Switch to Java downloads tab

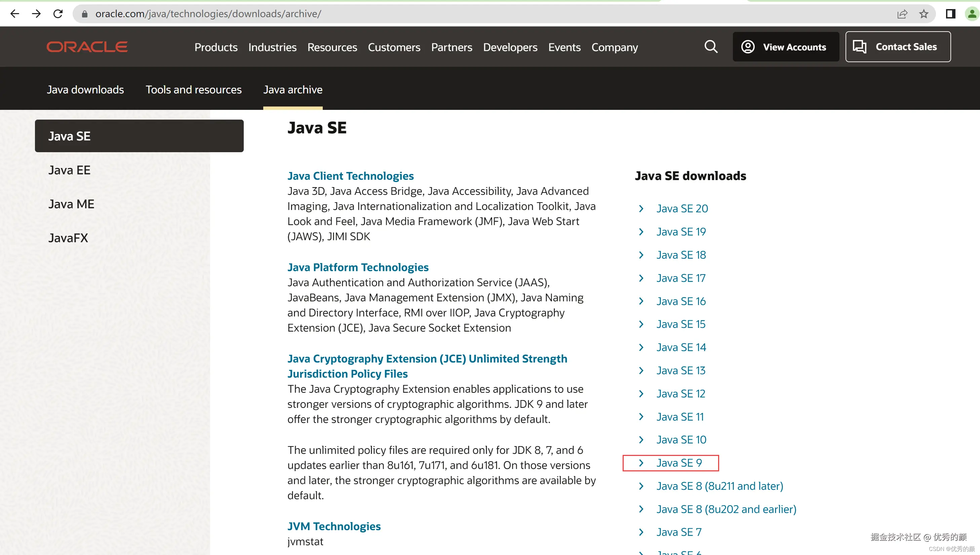point(85,90)
